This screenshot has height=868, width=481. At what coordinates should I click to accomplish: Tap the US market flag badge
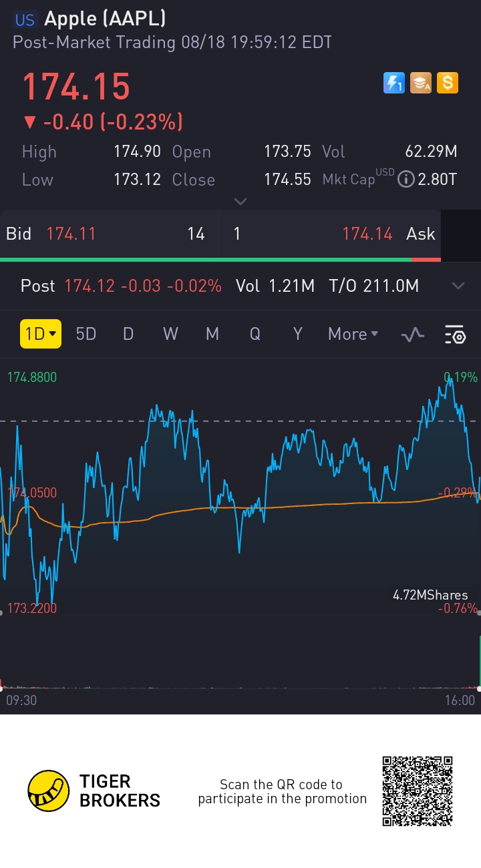25,19
